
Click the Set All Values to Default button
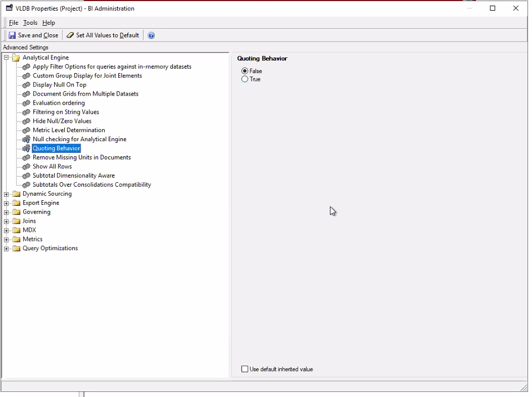pyautogui.click(x=102, y=35)
